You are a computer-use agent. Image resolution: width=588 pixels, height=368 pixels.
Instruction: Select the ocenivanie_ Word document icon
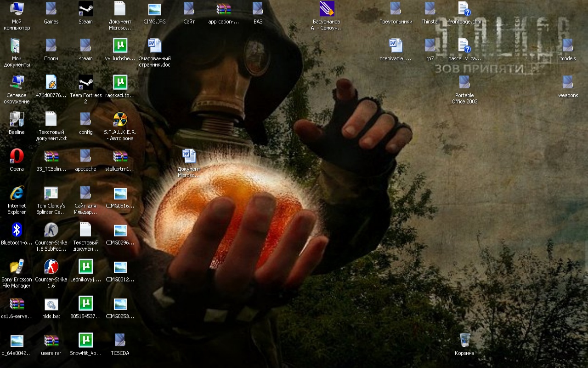(x=396, y=45)
